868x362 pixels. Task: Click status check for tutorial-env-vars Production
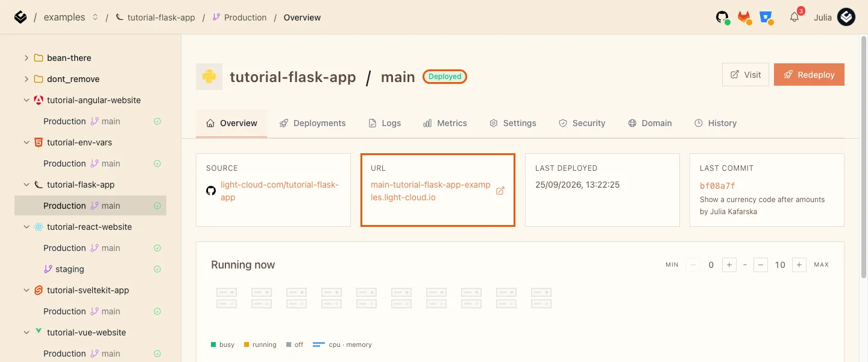click(x=157, y=164)
